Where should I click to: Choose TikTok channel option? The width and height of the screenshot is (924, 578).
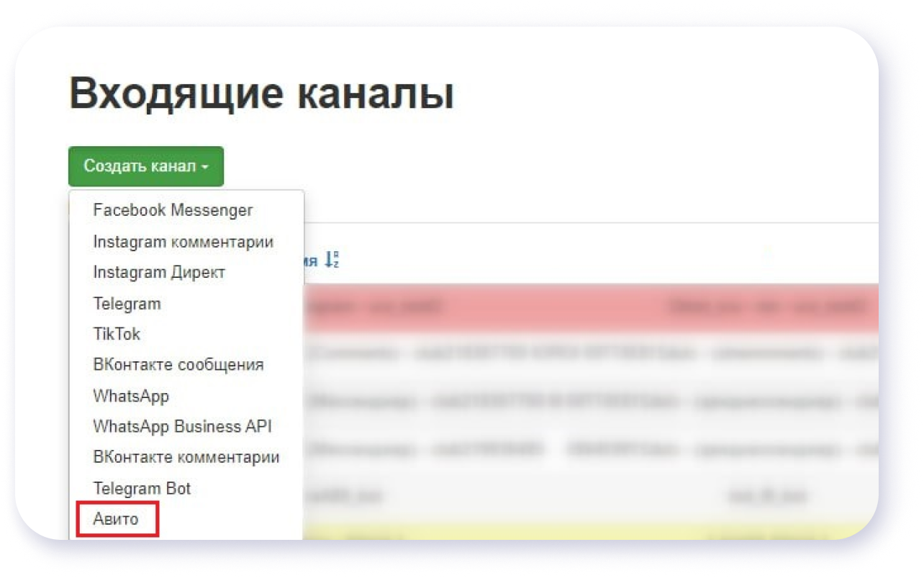pyautogui.click(x=117, y=334)
